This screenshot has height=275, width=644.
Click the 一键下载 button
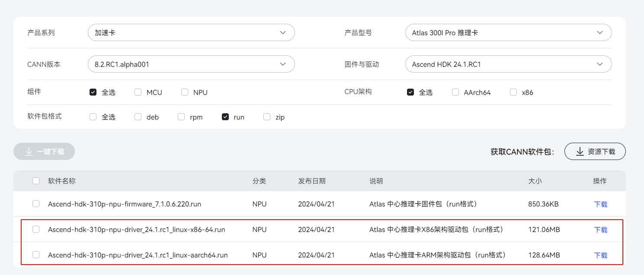[44, 151]
